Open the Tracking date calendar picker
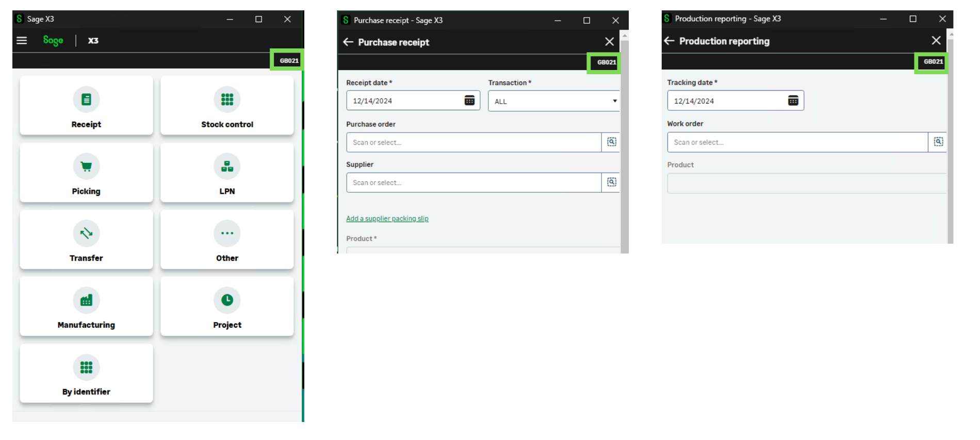Viewport: 980px width, 440px height. pyautogui.click(x=793, y=100)
